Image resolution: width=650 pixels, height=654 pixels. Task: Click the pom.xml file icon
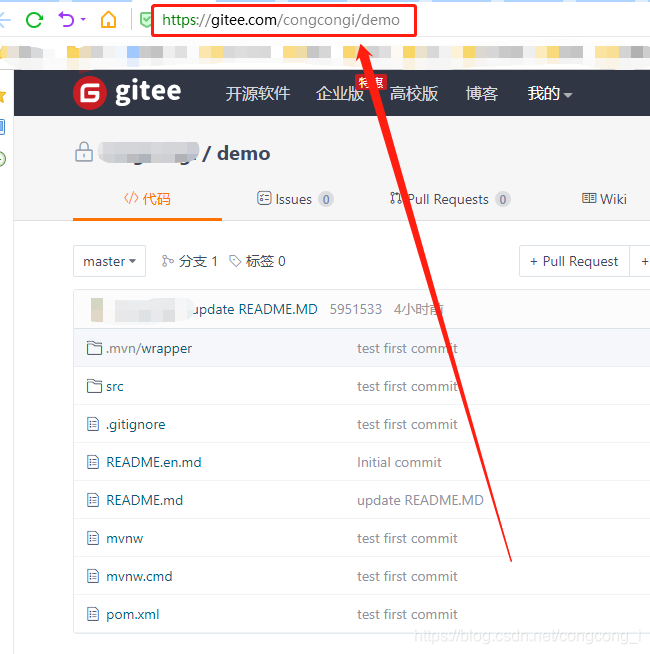pos(93,614)
